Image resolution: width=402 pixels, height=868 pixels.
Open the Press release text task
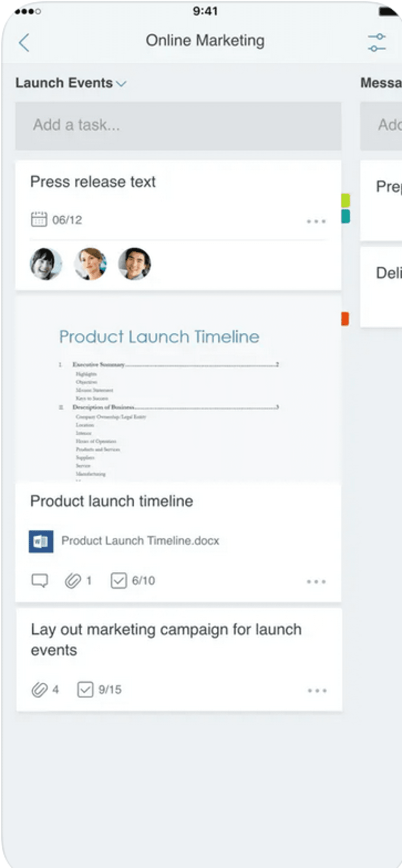(93, 182)
